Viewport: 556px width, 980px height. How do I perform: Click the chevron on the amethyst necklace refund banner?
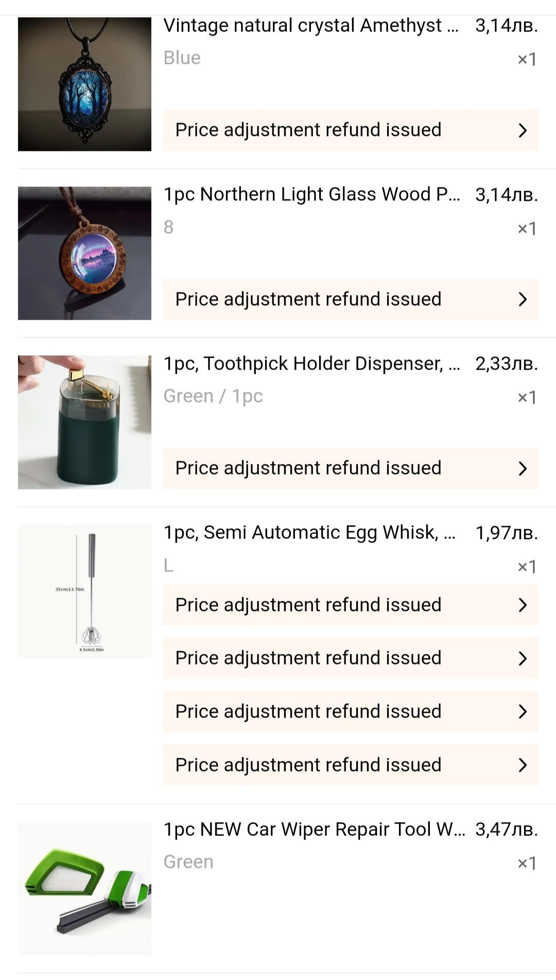pos(523,130)
